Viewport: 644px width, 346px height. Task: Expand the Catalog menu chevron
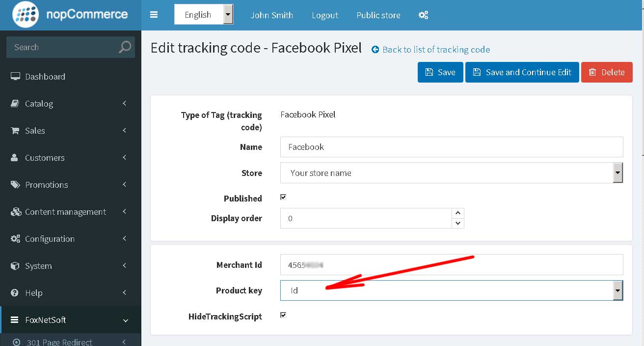tap(125, 103)
